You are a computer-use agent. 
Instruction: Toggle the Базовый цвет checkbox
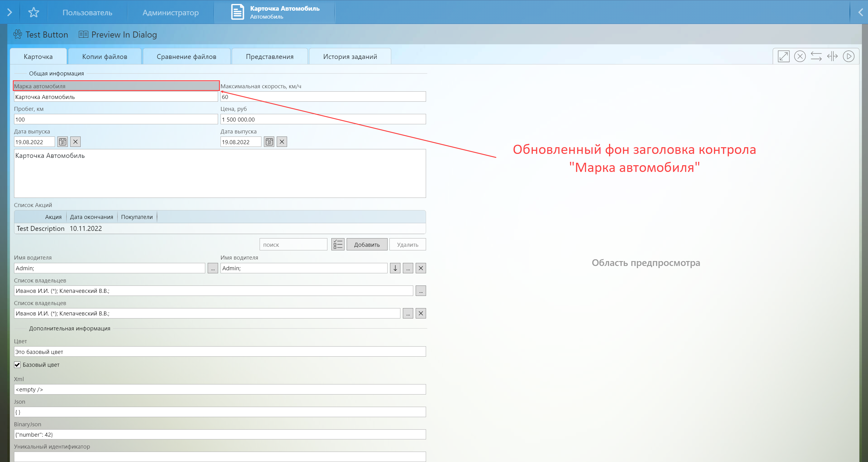tap(17, 365)
